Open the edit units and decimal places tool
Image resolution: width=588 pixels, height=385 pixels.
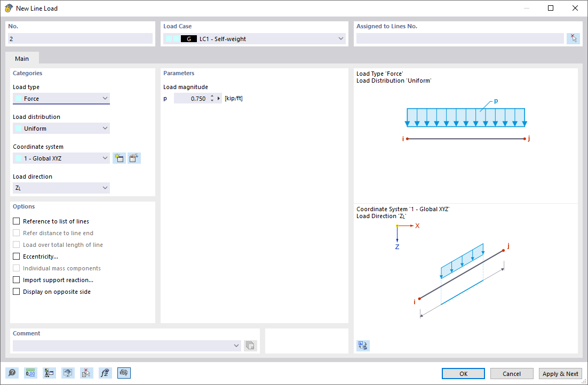(30, 373)
